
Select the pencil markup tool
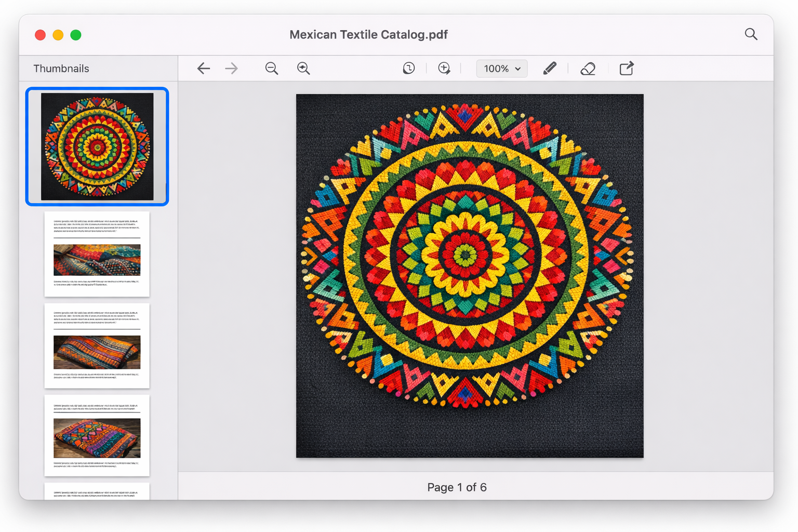pyautogui.click(x=550, y=69)
